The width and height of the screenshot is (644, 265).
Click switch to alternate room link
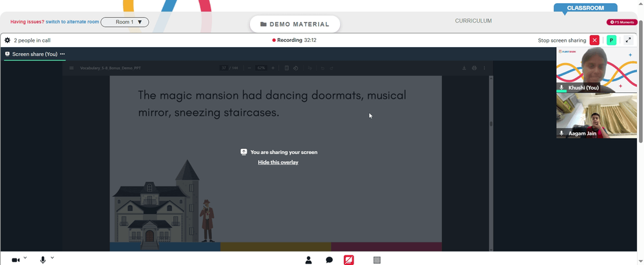tap(72, 22)
